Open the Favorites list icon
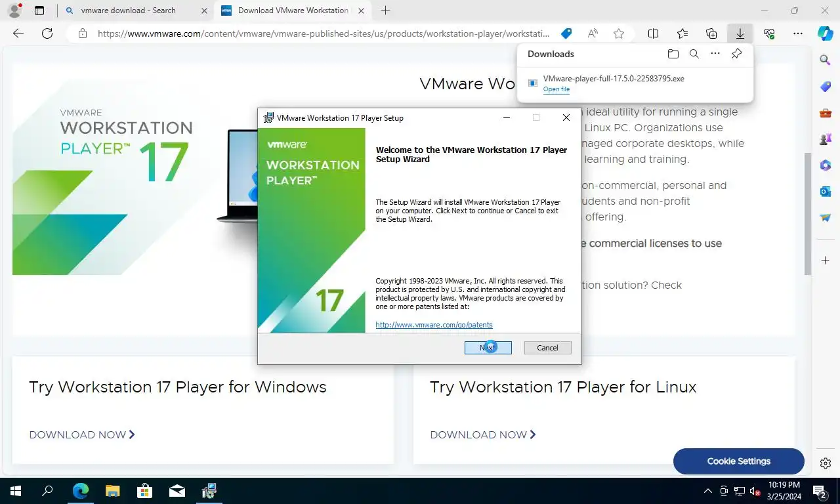Viewport: 840px width, 504px height. coord(682,33)
